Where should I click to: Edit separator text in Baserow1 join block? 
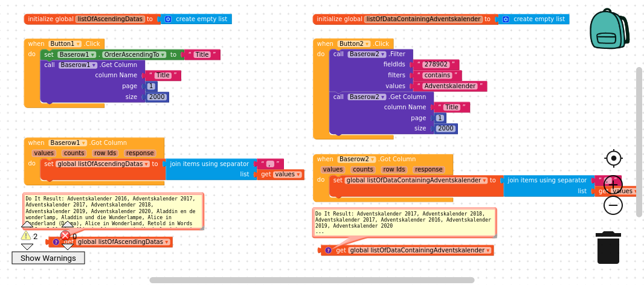pyautogui.click(x=270, y=164)
